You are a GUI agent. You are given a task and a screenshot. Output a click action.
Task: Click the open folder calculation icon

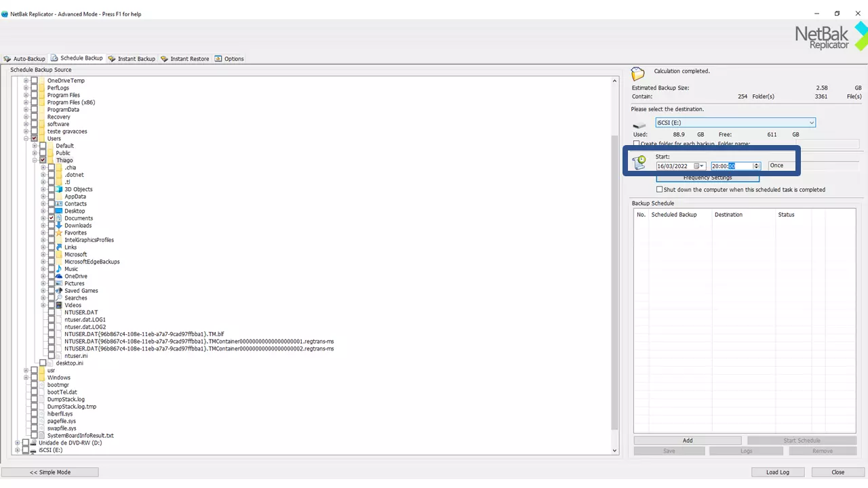[637, 73]
